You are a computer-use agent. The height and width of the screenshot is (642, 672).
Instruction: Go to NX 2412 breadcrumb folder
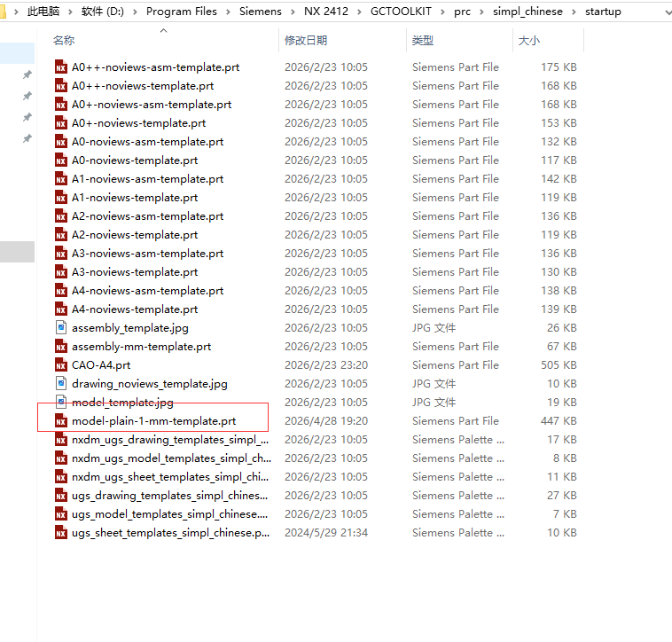pyautogui.click(x=326, y=12)
